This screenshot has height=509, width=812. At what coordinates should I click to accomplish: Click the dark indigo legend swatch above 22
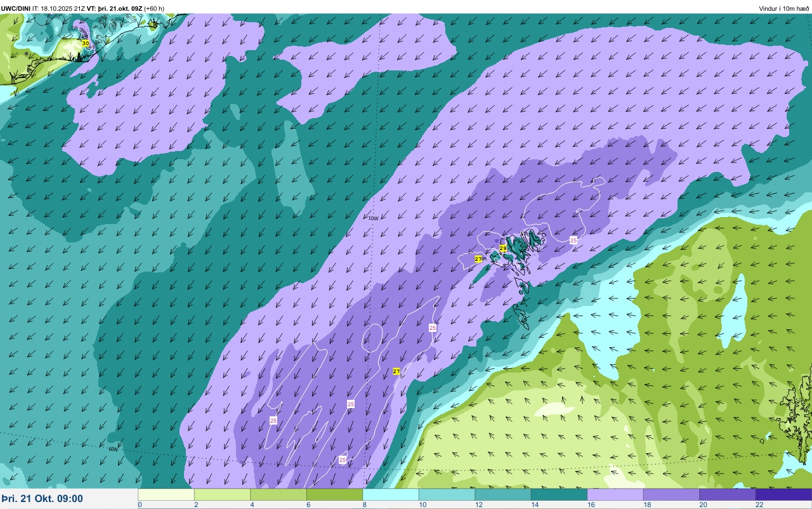783,494
